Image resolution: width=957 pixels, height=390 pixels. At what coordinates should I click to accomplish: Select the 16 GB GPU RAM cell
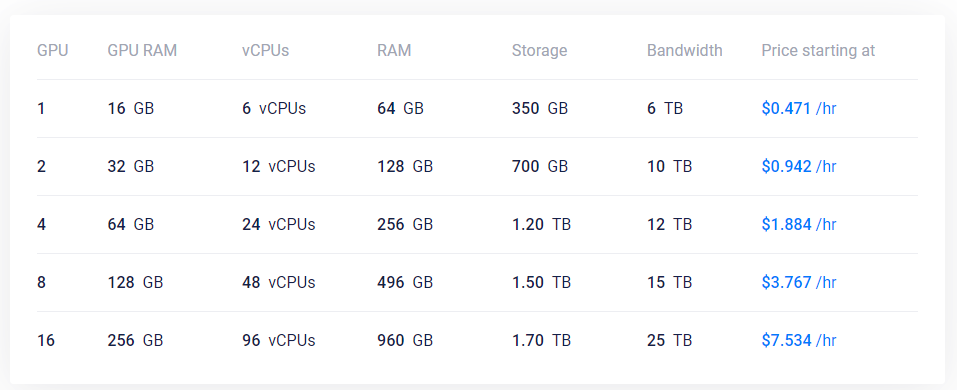pyautogui.click(x=131, y=109)
